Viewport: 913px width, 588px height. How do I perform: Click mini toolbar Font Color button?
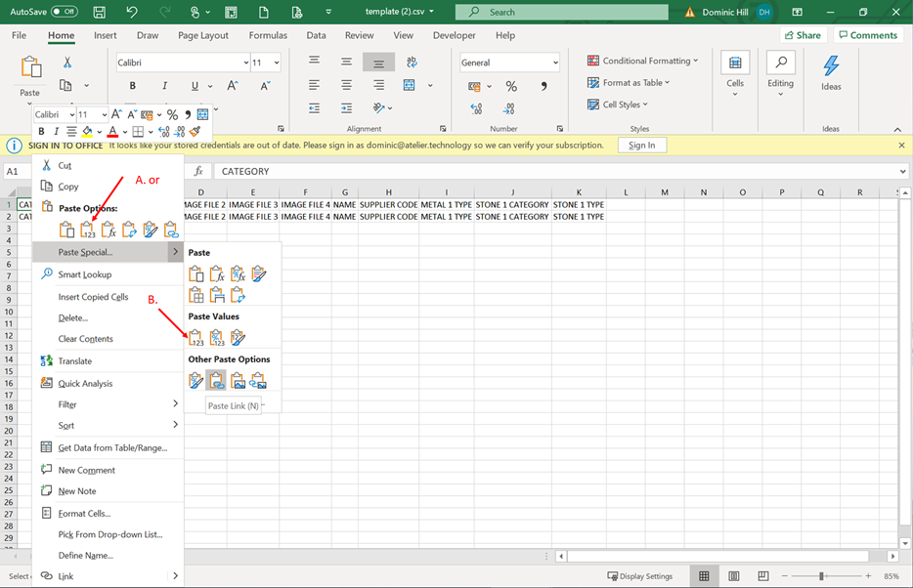pyautogui.click(x=113, y=132)
